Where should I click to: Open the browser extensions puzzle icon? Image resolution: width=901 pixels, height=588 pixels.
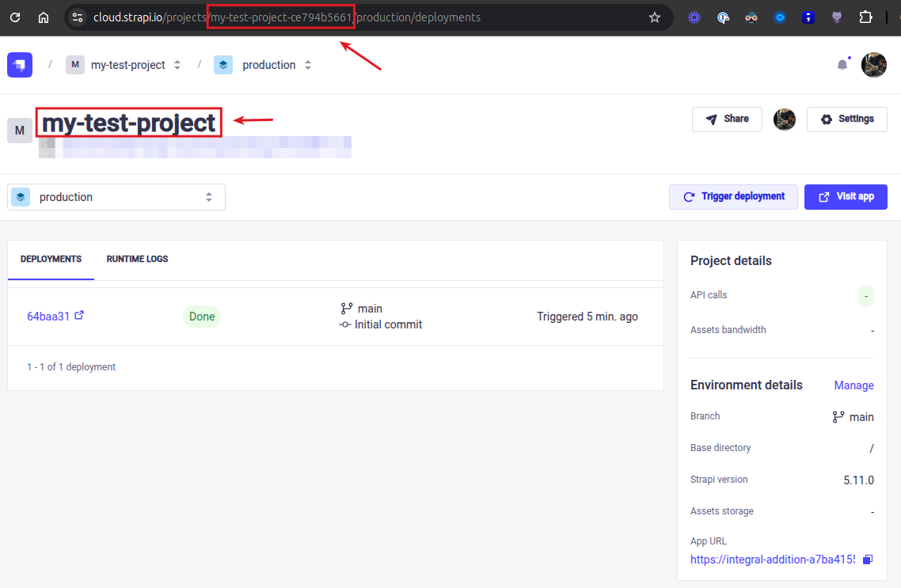pos(865,17)
